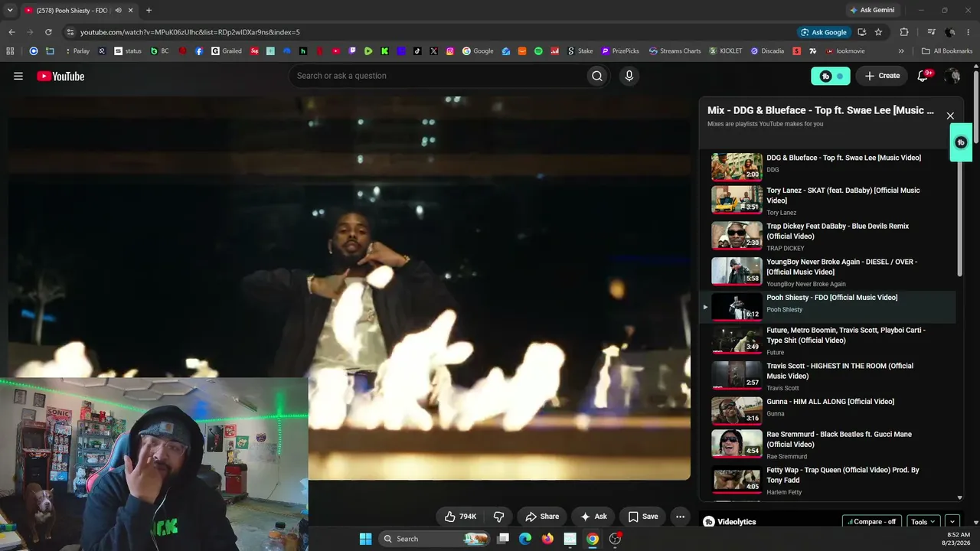Open Chrome three-dot menu
Screen dimensions: 980x551
pyautogui.click(x=969, y=32)
